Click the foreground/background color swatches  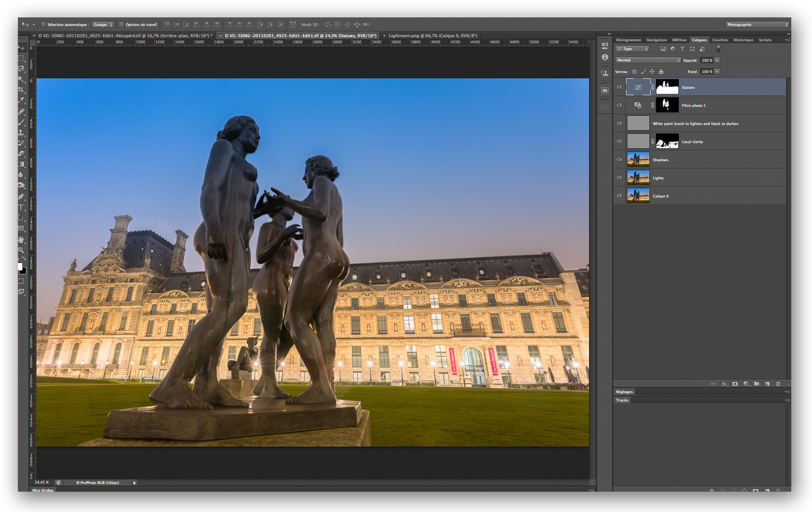pyautogui.click(x=22, y=268)
